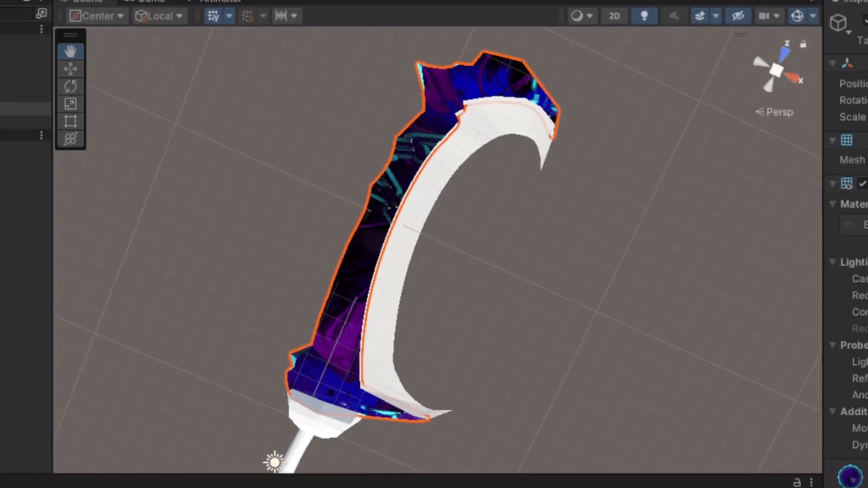
Task: Open grid settings dropdown arrow
Action: (229, 16)
